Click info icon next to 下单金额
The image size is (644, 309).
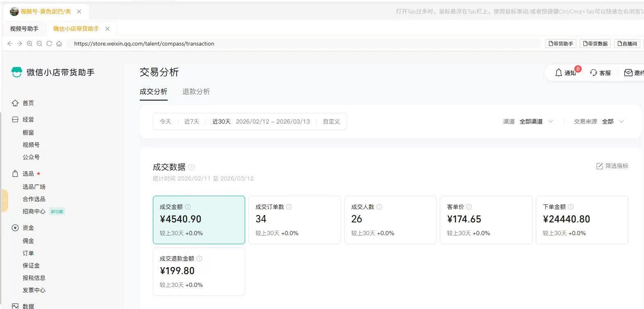coord(571,207)
